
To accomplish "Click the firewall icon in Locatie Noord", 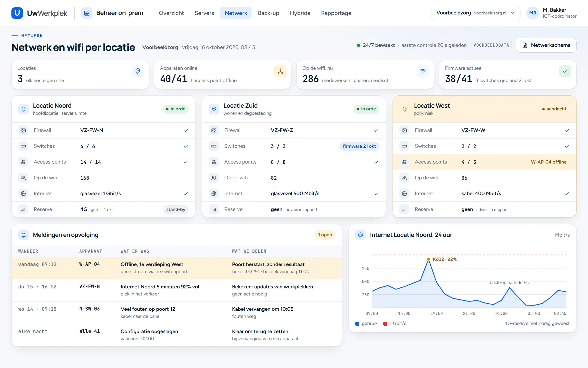I will click(x=23, y=130).
